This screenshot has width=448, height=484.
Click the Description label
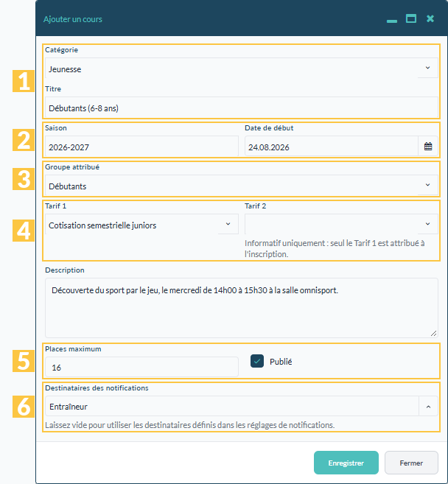65,270
